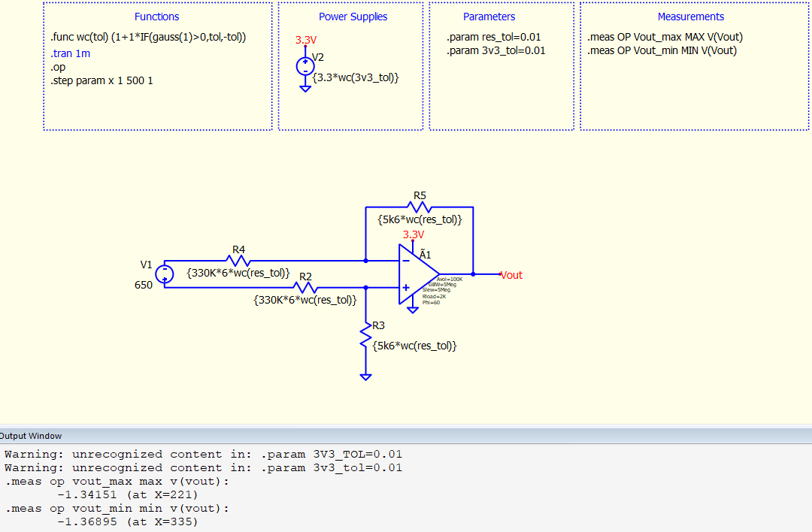Select the Vout net label

(x=511, y=275)
